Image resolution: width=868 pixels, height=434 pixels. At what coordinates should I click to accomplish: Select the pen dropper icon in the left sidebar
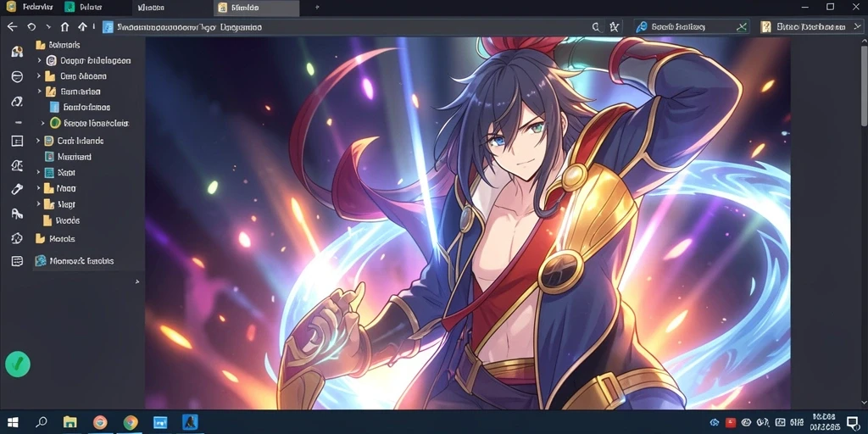click(x=17, y=189)
